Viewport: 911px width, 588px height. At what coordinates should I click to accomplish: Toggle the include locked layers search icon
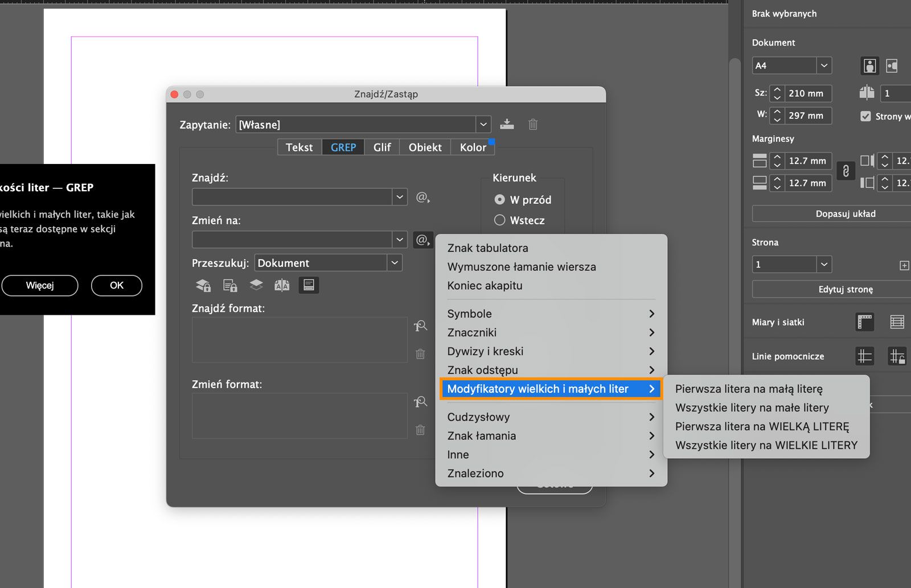pos(203,285)
